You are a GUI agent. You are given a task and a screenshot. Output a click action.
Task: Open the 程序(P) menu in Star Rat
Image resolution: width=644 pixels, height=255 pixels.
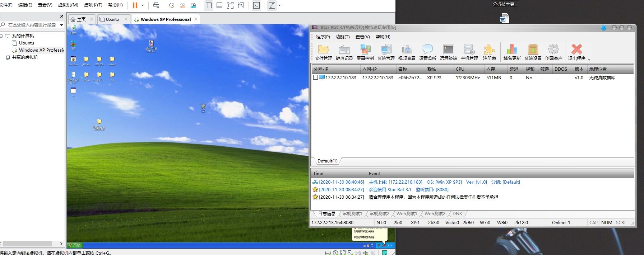click(x=323, y=37)
